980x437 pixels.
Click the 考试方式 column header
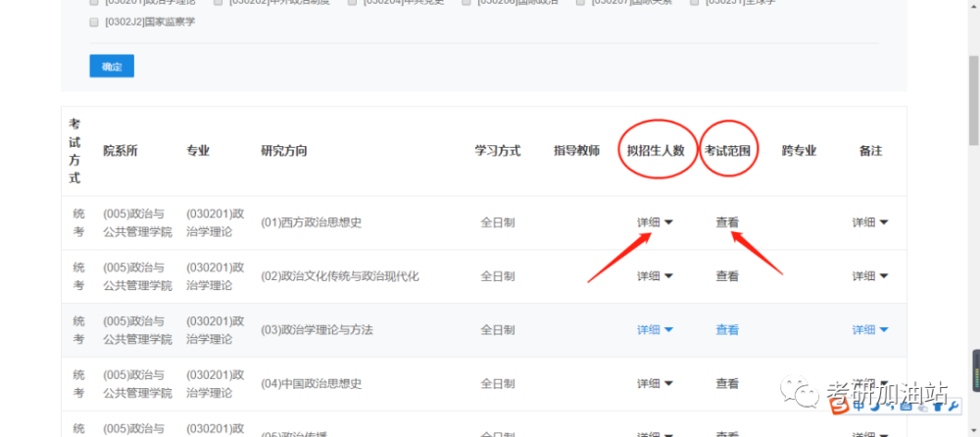(75, 151)
